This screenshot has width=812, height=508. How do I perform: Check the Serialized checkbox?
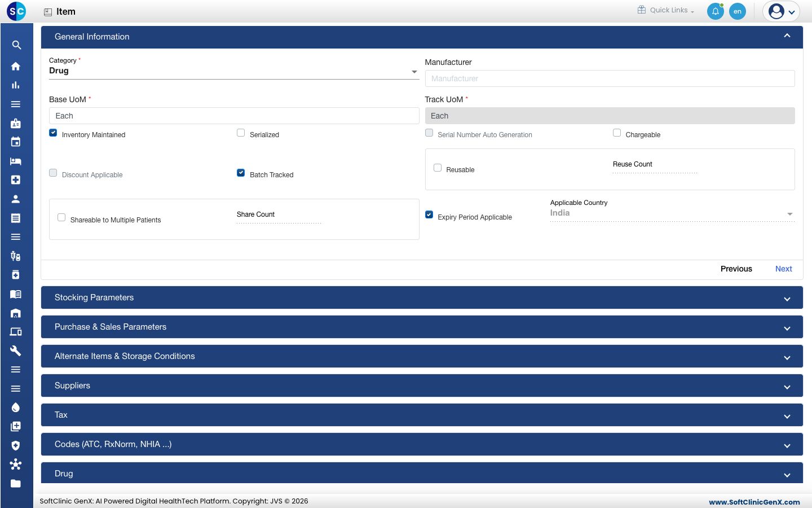click(x=241, y=133)
